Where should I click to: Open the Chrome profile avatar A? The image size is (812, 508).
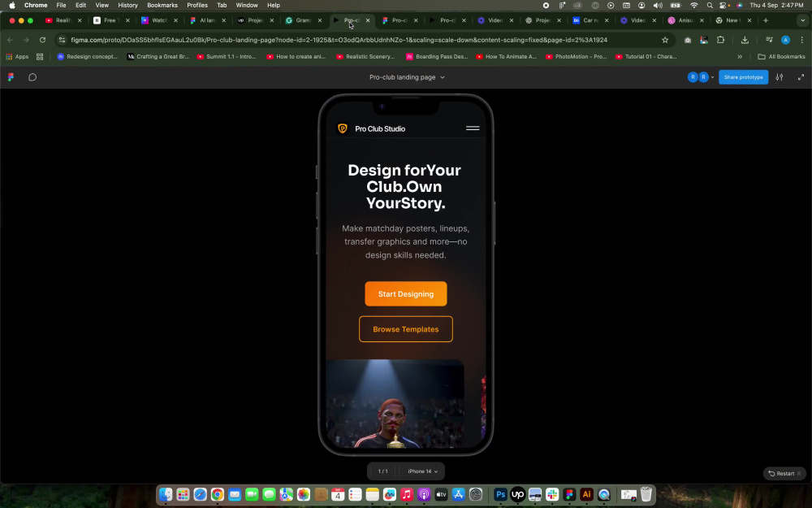[785, 40]
